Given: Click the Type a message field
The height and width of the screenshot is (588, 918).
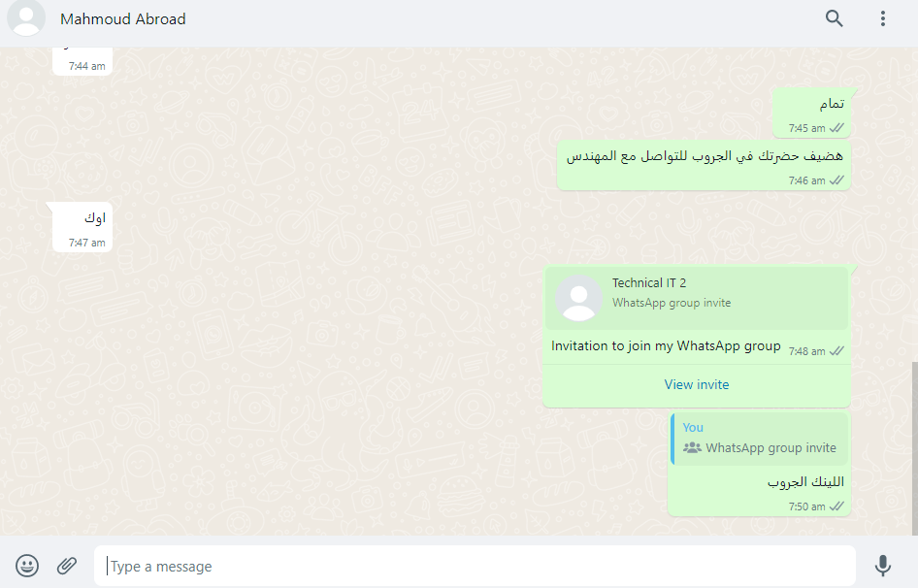Looking at the screenshot, I should 475,567.
